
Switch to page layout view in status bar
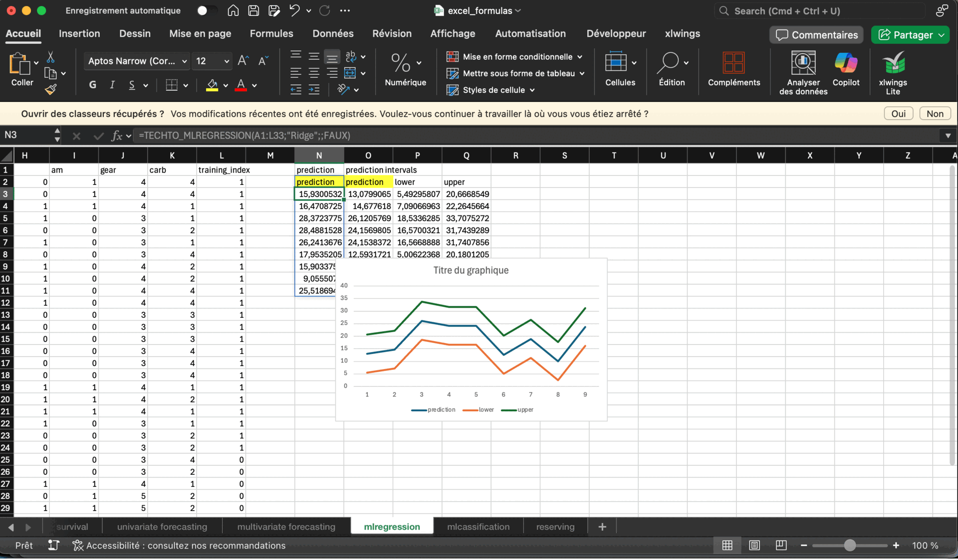coord(754,546)
